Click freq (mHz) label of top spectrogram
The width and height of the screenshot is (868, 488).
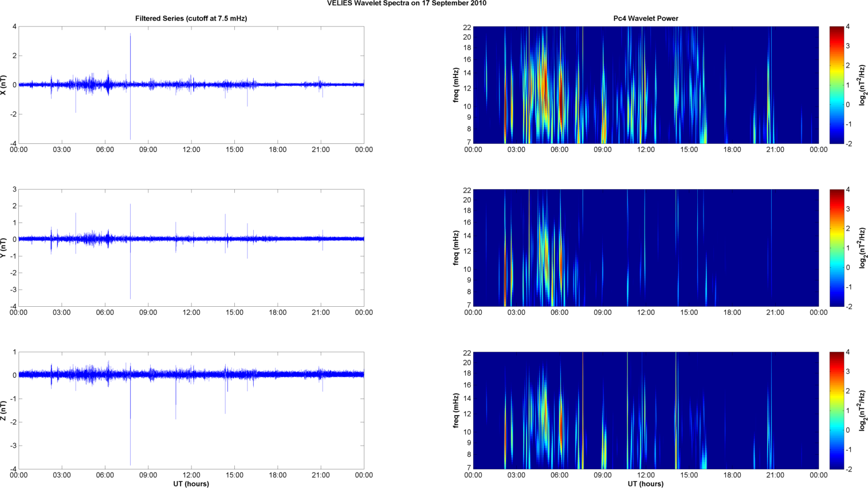pos(456,85)
